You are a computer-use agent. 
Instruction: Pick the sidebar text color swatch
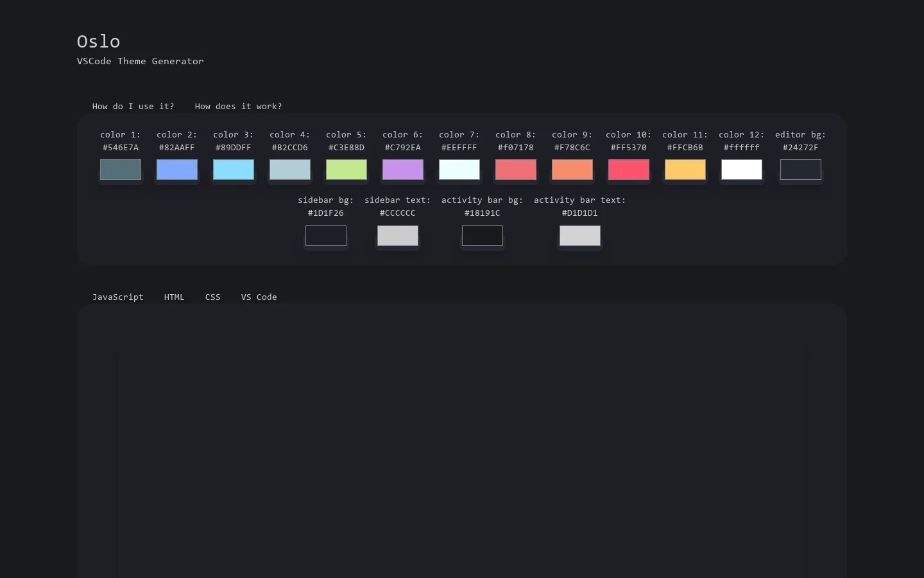point(398,236)
